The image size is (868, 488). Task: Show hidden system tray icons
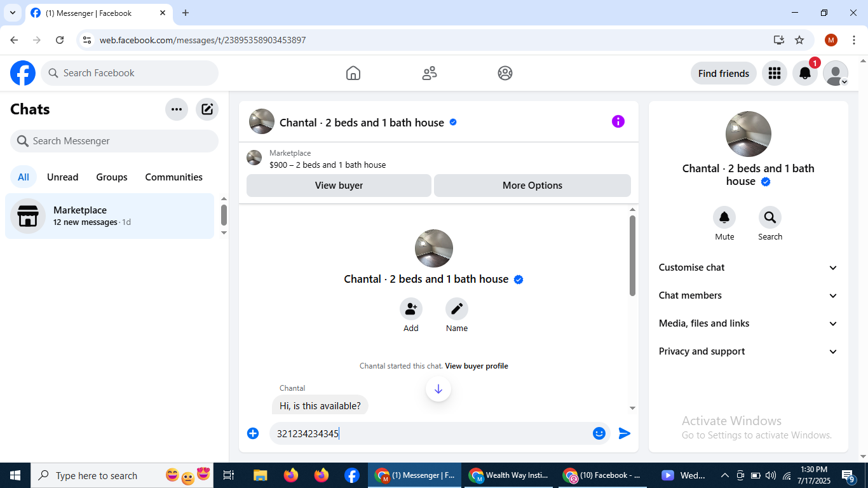tap(724, 475)
